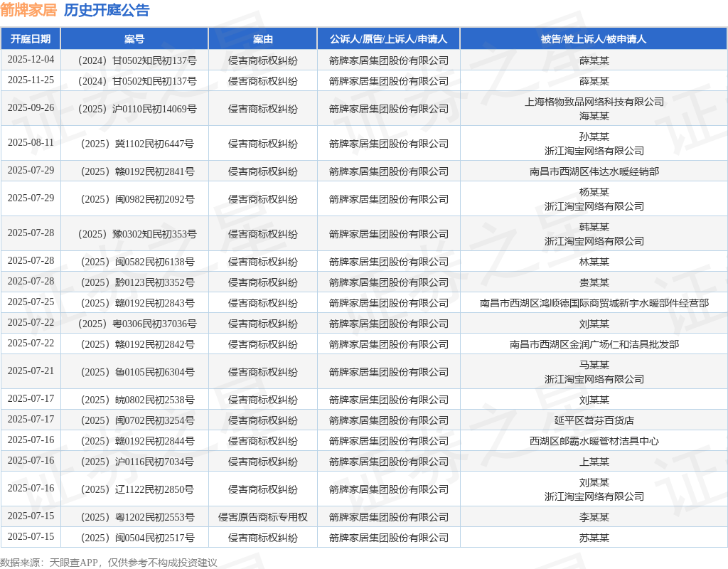728x569 pixels.
Task: Click defendant 南昌市西湖区伟达水暖经销部
Action: click(x=594, y=171)
